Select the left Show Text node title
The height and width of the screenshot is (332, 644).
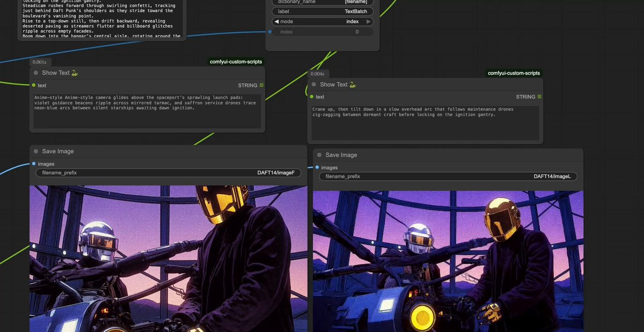click(x=56, y=73)
